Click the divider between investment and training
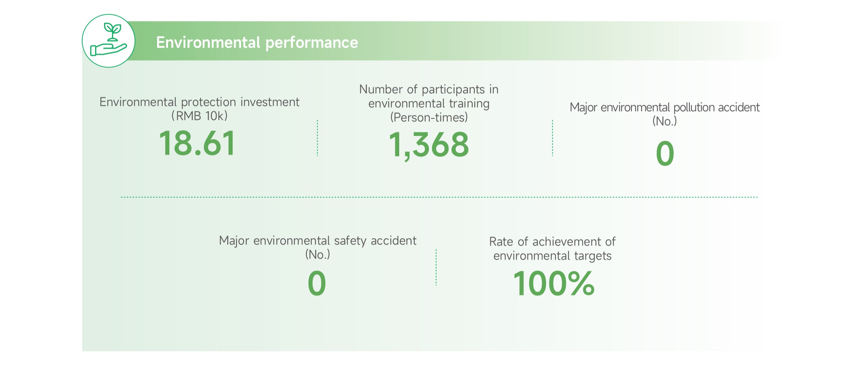Viewport: 868px width, 376px height. pos(317,138)
